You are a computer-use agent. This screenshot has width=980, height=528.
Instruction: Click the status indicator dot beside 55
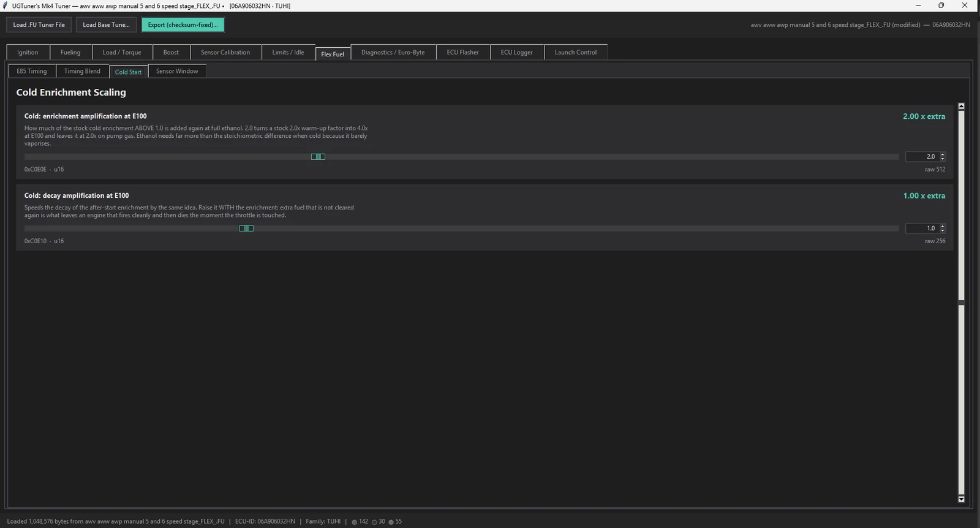(391, 522)
